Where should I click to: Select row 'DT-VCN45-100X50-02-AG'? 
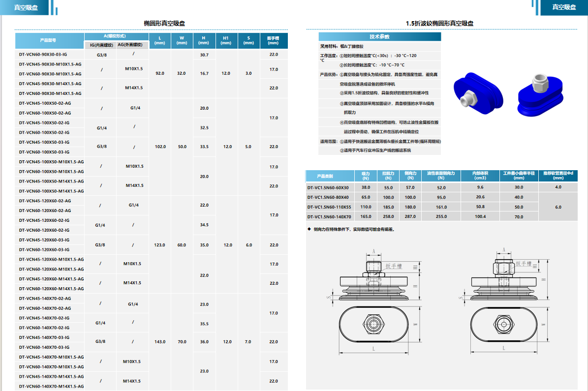(x=50, y=103)
